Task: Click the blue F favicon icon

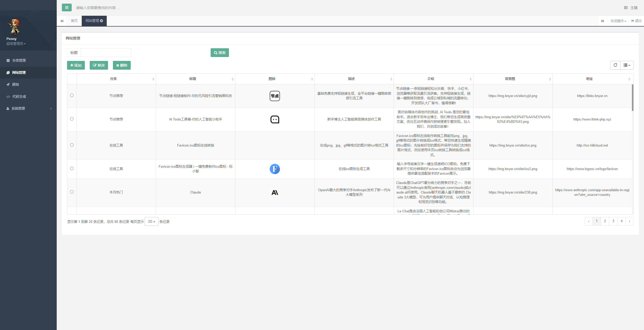Action: pyautogui.click(x=275, y=169)
